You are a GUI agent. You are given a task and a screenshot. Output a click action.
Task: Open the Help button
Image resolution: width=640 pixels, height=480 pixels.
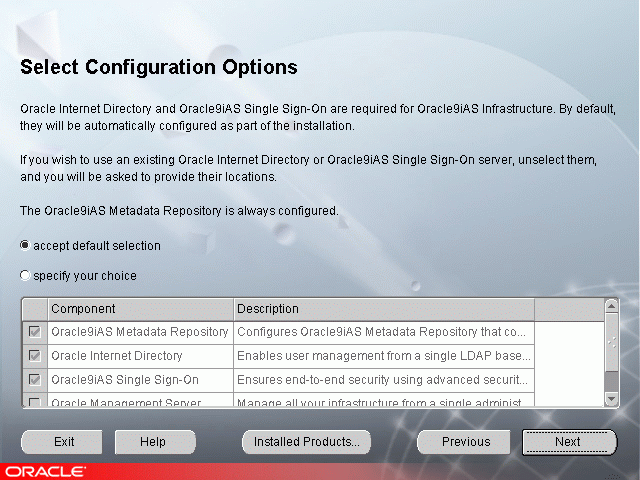pyautogui.click(x=155, y=442)
